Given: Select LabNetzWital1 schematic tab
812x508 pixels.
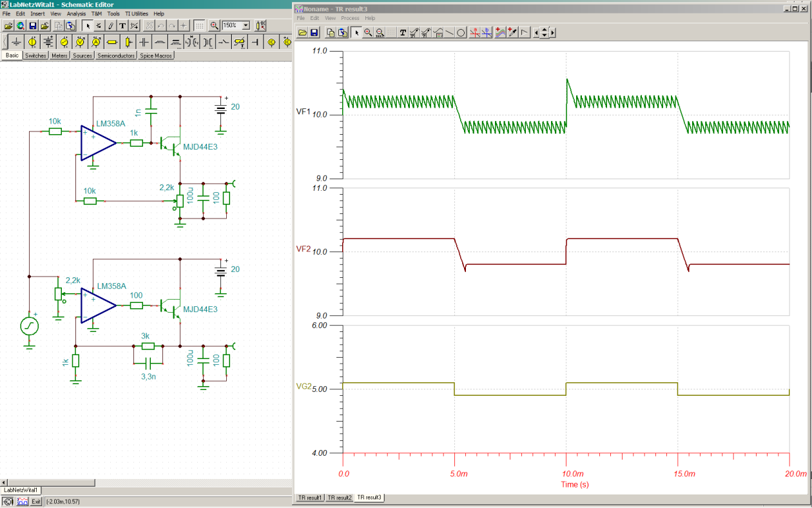Looking at the screenshot, I should (x=21, y=490).
